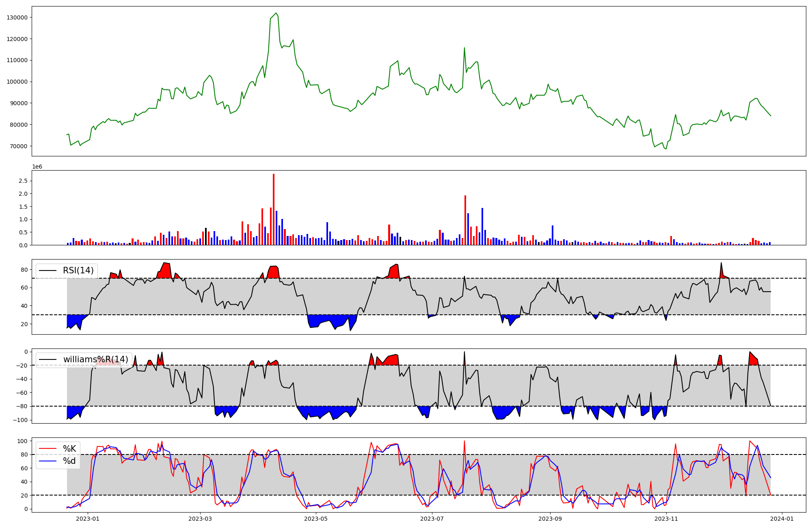812x528 pixels.
Task: Click the red line sample beside %K
Action: 48,449
